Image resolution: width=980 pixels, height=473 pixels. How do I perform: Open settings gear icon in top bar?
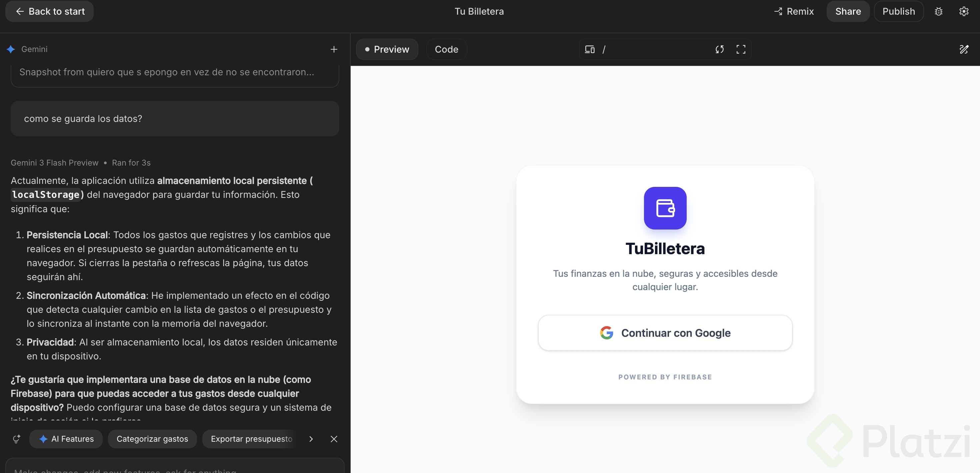click(964, 11)
